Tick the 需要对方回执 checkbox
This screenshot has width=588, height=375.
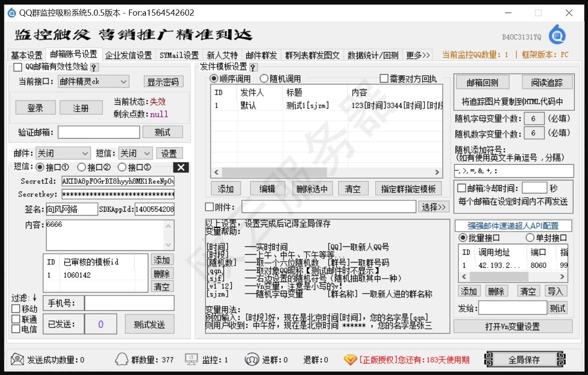click(x=384, y=79)
